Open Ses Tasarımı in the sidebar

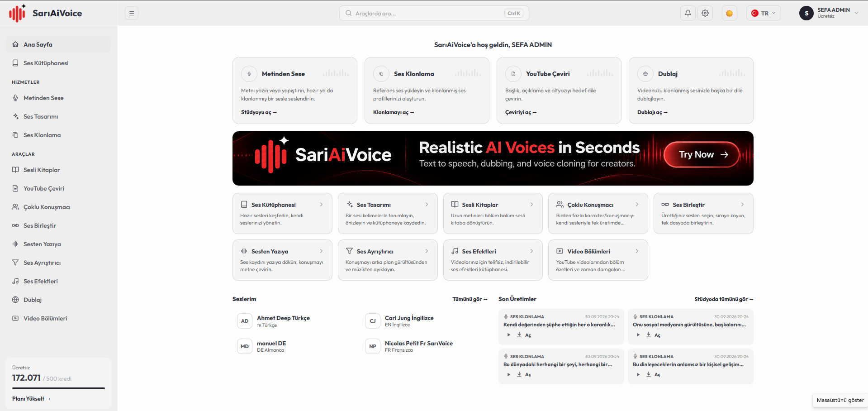coord(58,116)
